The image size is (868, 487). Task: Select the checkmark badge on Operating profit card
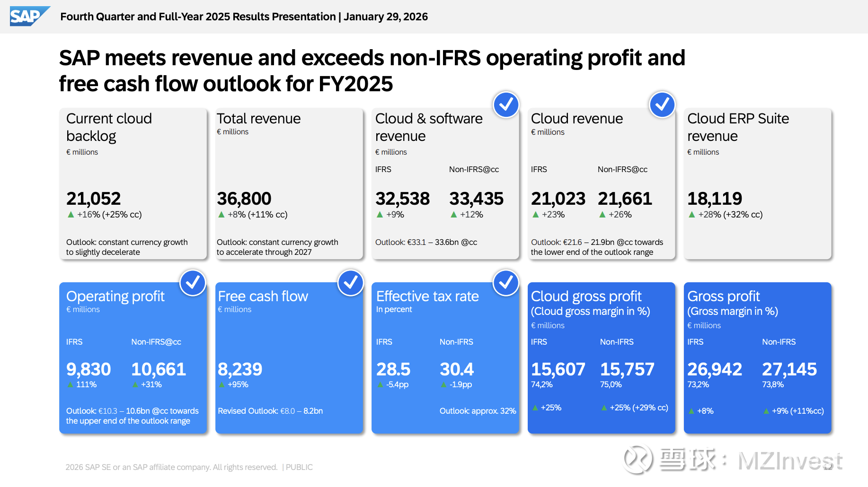(x=193, y=283)
